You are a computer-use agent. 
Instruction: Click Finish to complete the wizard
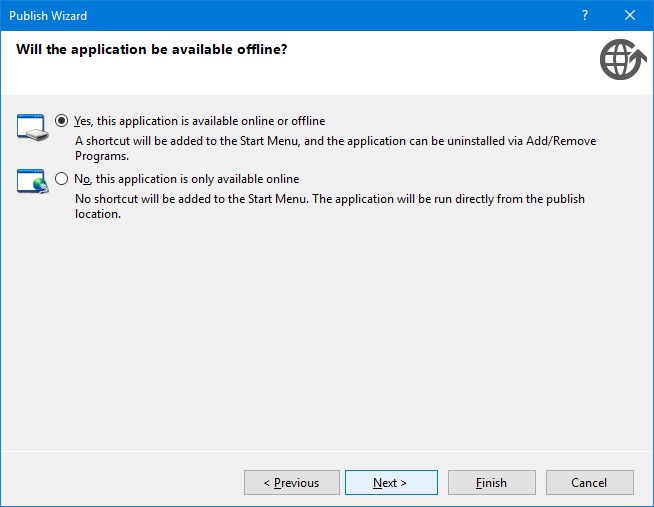492,482
